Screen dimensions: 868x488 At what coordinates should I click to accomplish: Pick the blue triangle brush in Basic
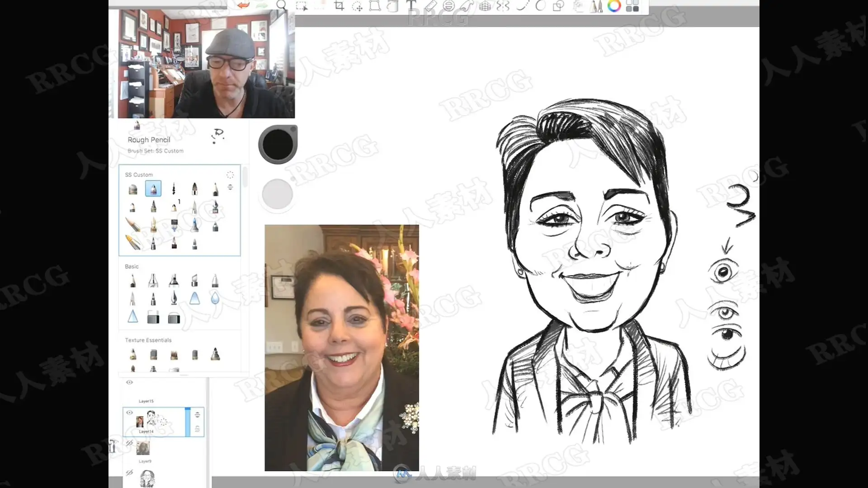pos(194,298)
